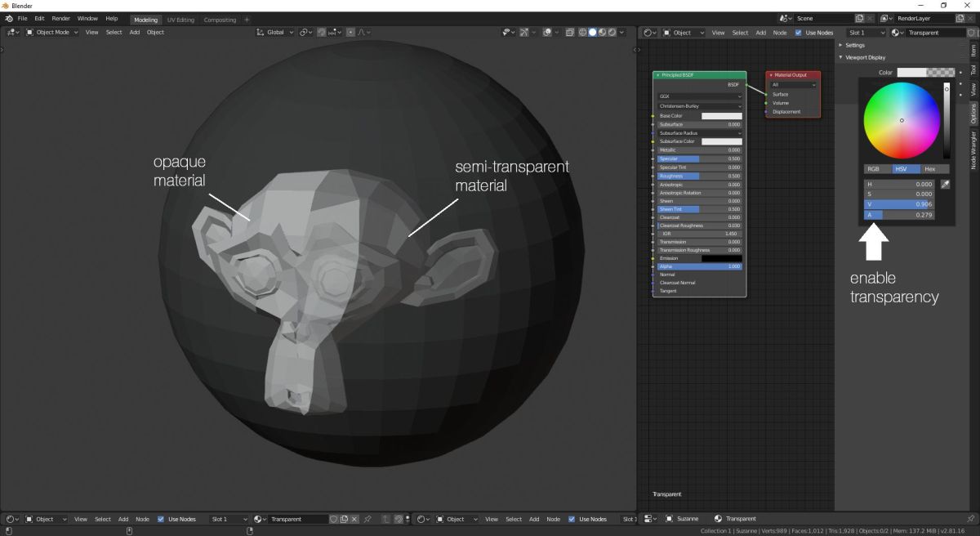The height and width of the screenshot is (536, 980).
Task: Adjust Roughness slider in node
Action: 700,176
